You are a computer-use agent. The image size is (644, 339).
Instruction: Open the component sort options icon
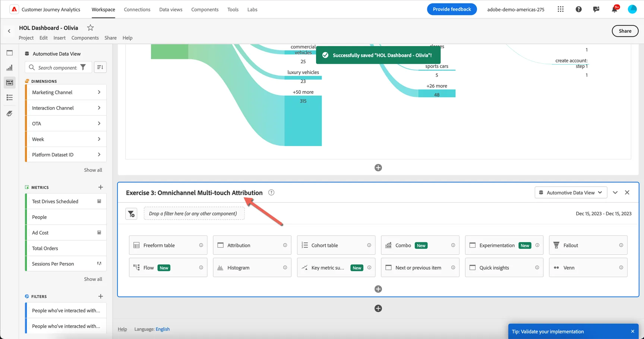click(100, 67)
